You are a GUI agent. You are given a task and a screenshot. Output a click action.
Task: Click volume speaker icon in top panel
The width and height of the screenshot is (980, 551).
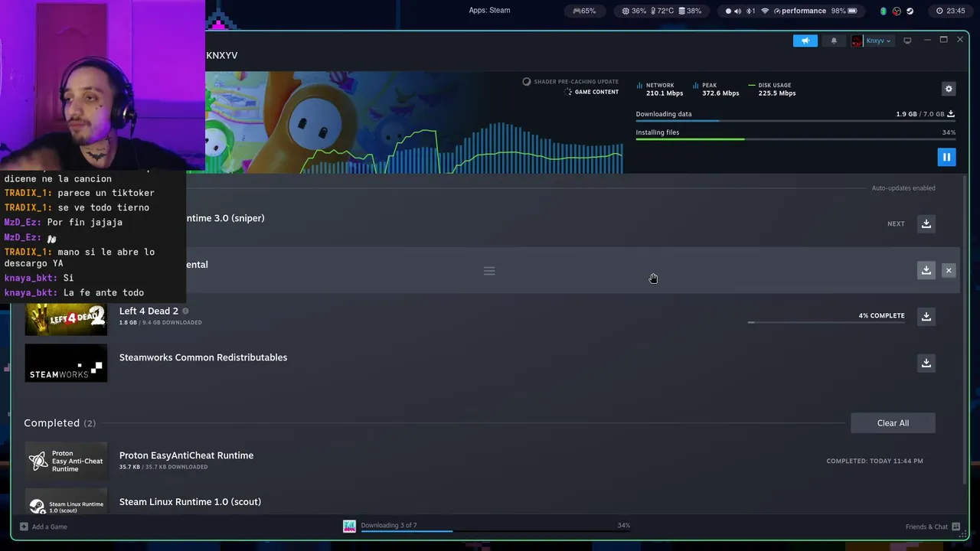[x=739, y=11]
